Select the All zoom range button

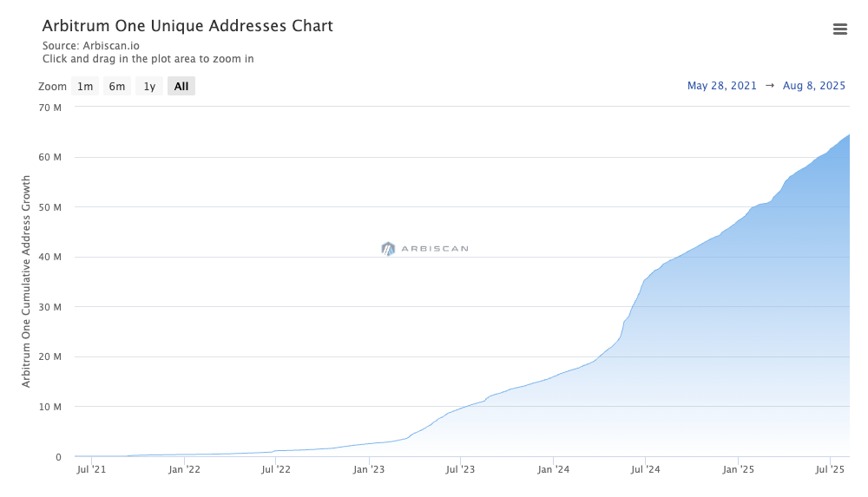coord(181,87)
